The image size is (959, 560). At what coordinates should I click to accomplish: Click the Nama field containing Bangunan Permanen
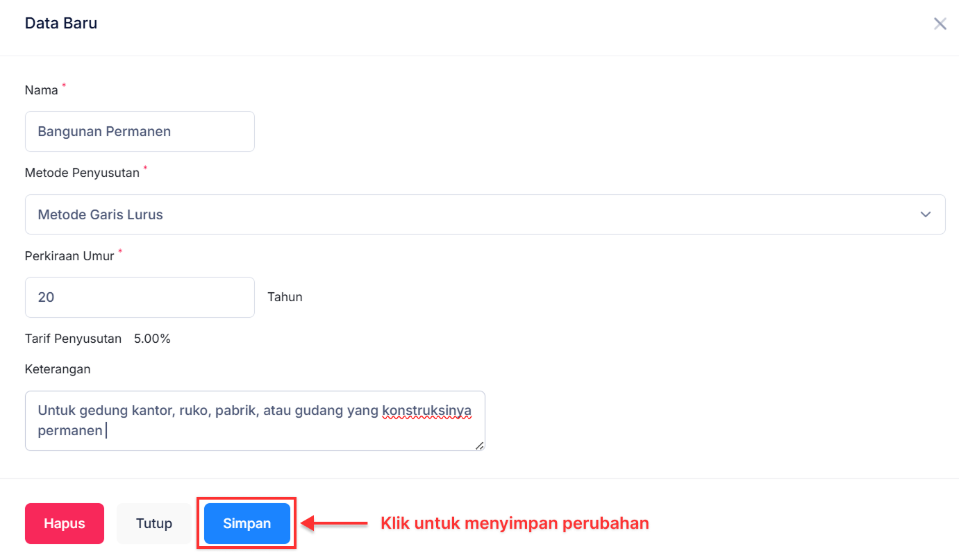click(139, 131)
